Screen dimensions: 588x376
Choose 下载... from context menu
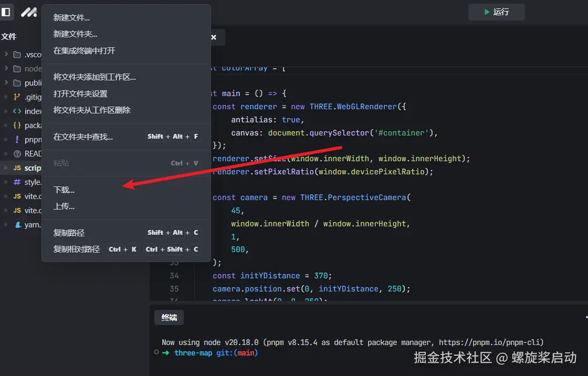pyautogui.click(x=126, y=190)
